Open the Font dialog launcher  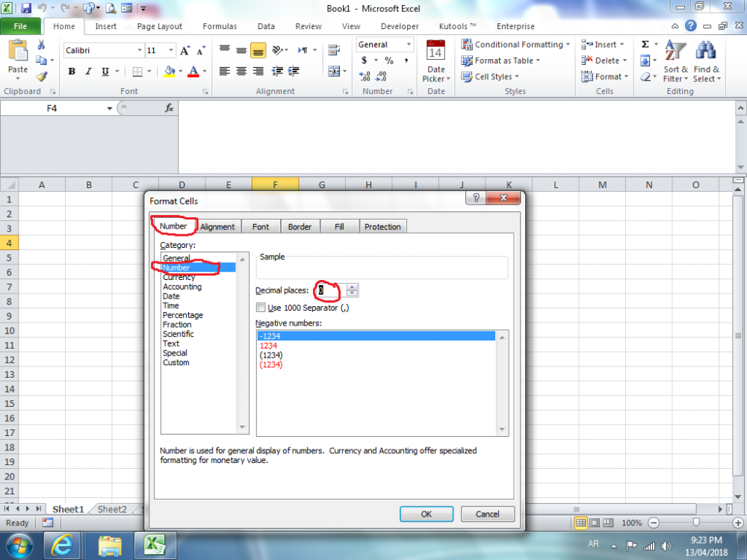tap(205, 91)
